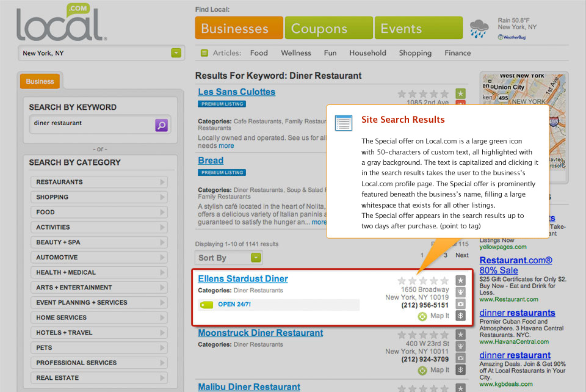Image resolution: width=586 pixels, height=392 pixels.
Task: Open the Shopping articles link
Action: pyautogui.click(x=415, y=53)
